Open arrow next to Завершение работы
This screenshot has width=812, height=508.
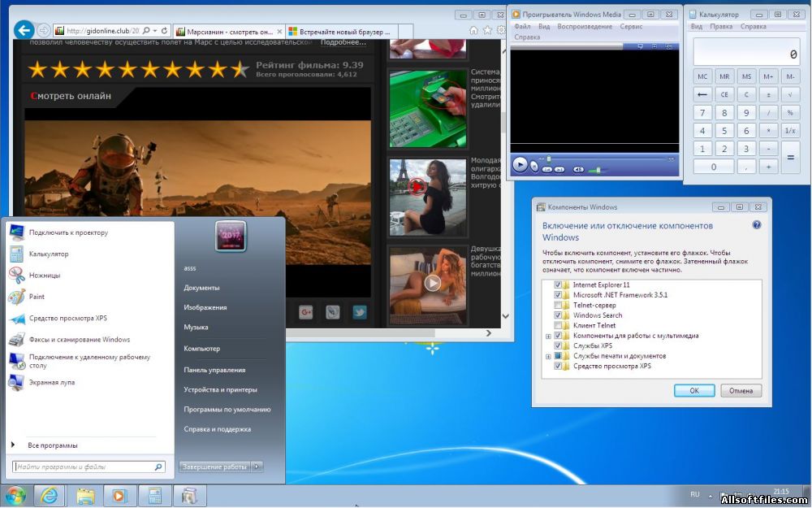(x=257, y=467)
